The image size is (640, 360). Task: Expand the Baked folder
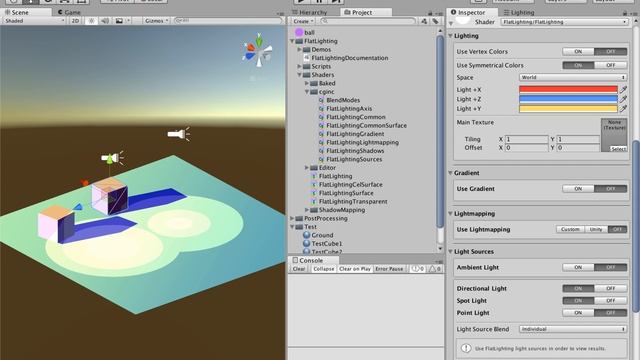pyautogui.click(x=307, y=83)
